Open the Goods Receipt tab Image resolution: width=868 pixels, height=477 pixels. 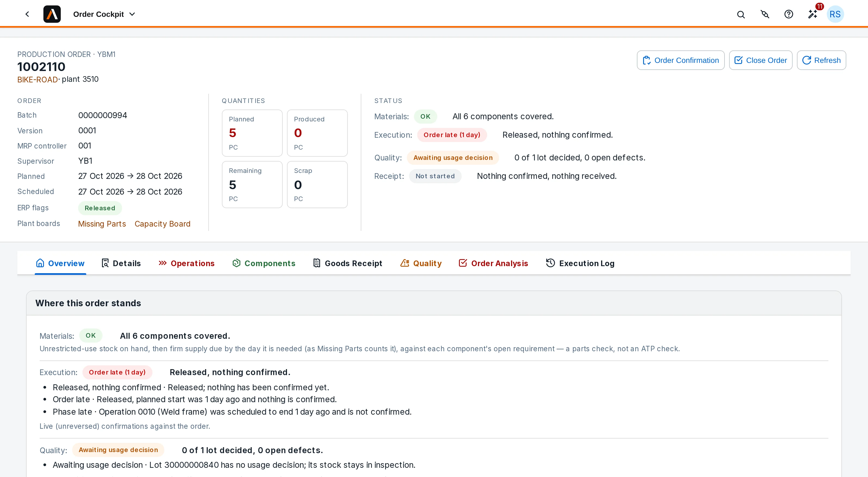[x=347, y=263]
